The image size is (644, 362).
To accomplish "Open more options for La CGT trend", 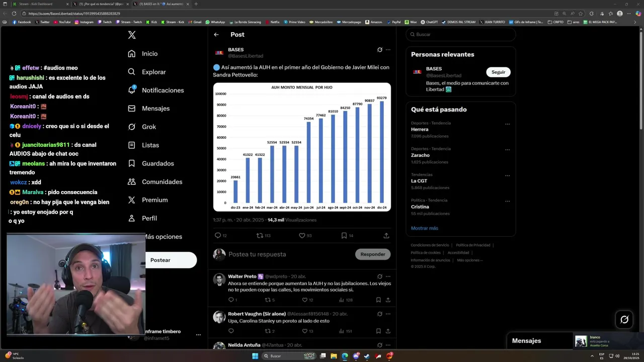I will coord(507,175).
